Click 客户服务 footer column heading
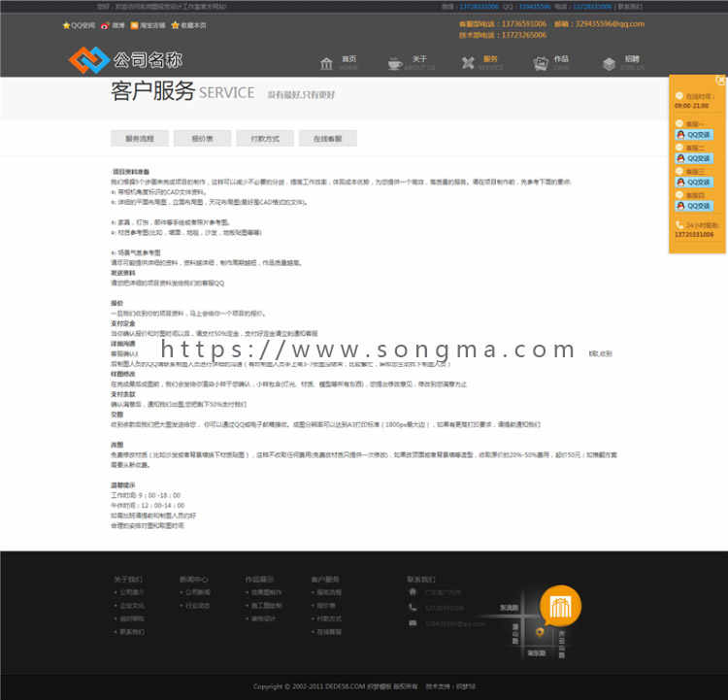 point(325,580)
